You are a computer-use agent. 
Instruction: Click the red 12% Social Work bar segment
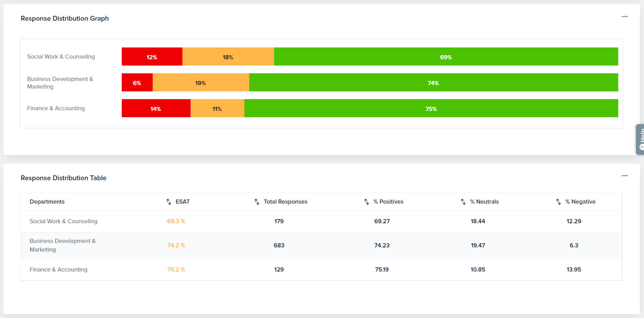coord(152,57)
